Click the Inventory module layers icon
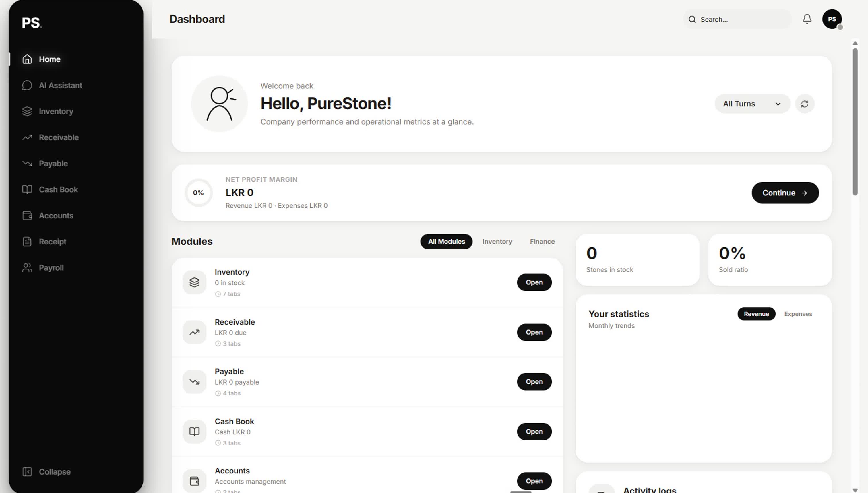The width and height of the screenshot is (868, 493). [x=194, y=282]
